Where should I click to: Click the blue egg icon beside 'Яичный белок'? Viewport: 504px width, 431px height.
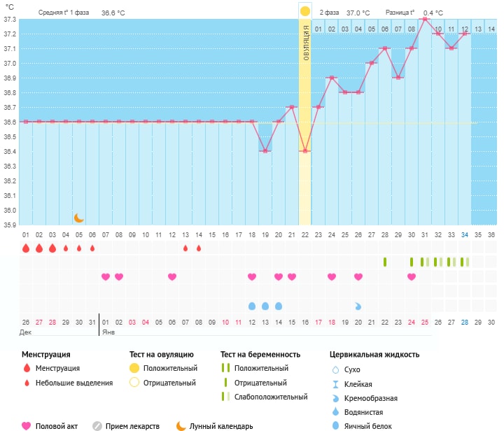pos(335,425)
